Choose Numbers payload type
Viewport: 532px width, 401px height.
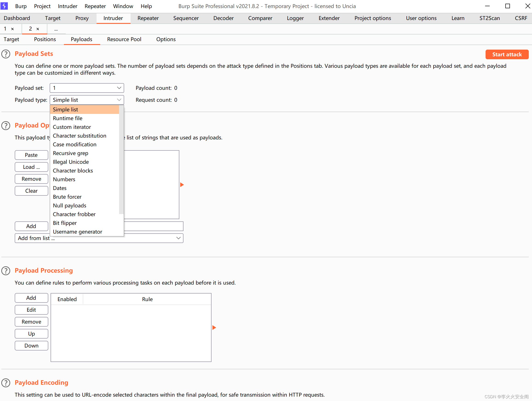[84, 179]
